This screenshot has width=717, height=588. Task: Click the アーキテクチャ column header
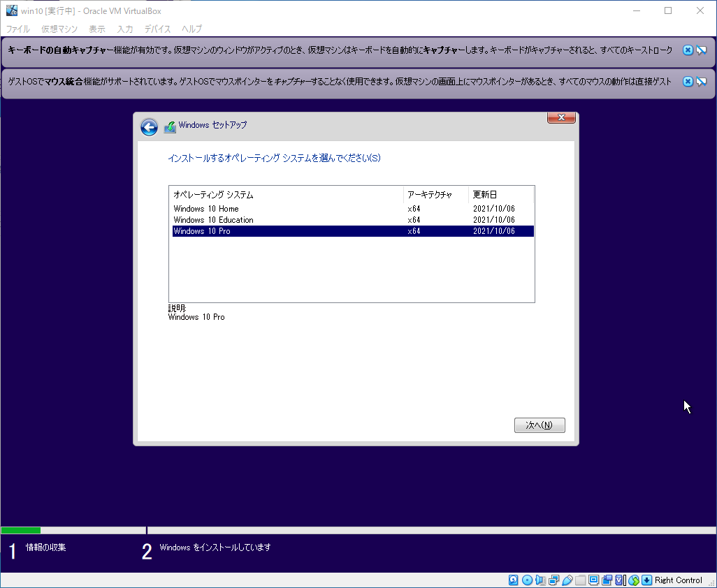436,195
